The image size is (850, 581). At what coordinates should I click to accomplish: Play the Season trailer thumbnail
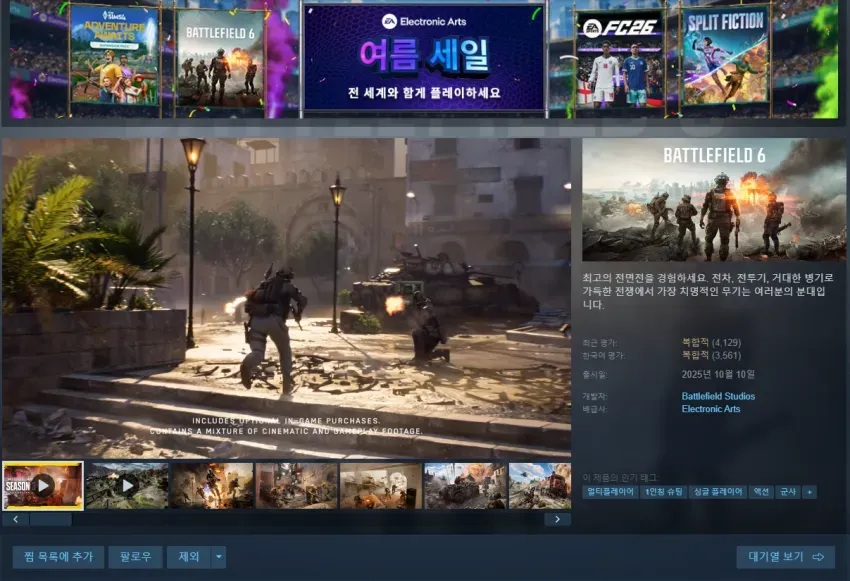coord(43,486)
